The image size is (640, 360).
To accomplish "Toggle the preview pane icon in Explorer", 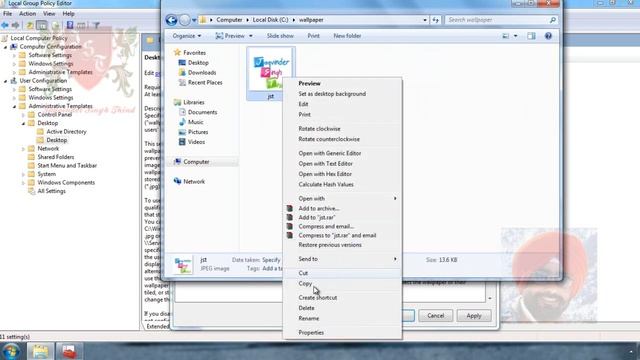I will coord(531,36).
